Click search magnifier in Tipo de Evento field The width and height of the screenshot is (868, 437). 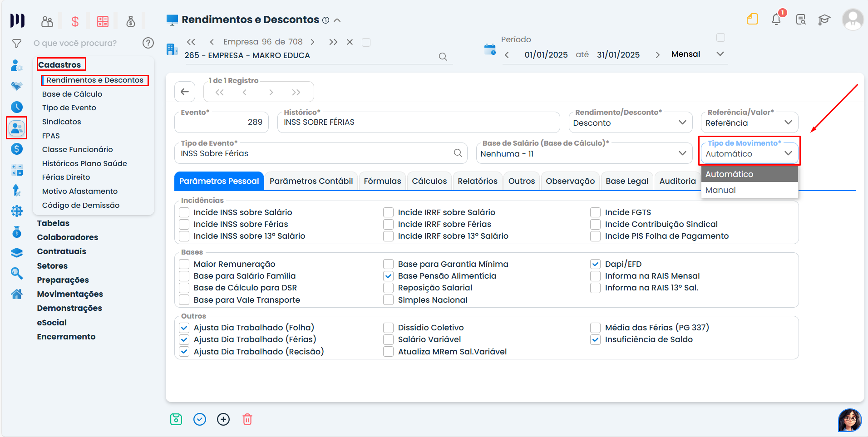pyautogui.click(x=458, y=153)
